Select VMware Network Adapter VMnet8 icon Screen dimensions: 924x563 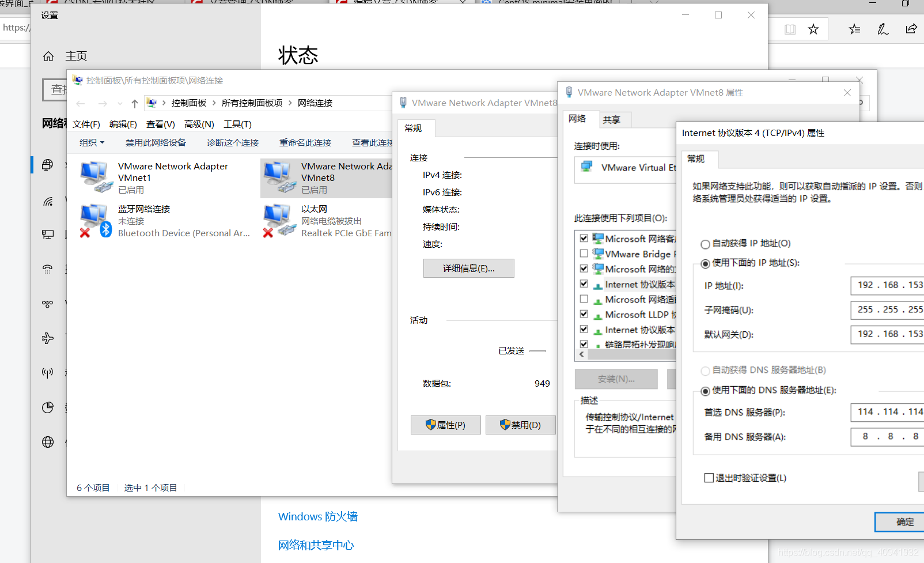[279, 176]
